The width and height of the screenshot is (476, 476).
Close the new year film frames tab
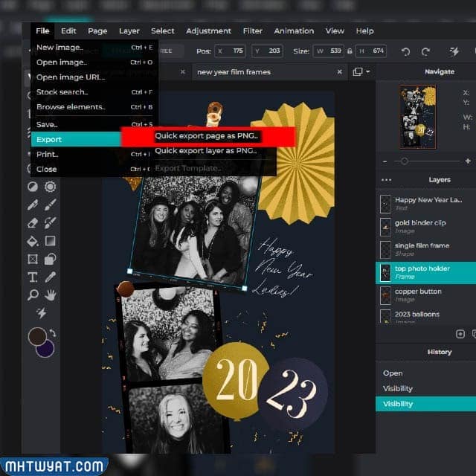(x=340, y=72)
